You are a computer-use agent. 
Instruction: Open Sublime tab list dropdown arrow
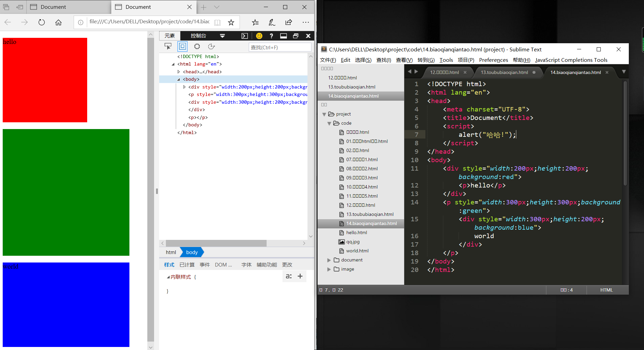pyautogui.click(x=624, y=72)
